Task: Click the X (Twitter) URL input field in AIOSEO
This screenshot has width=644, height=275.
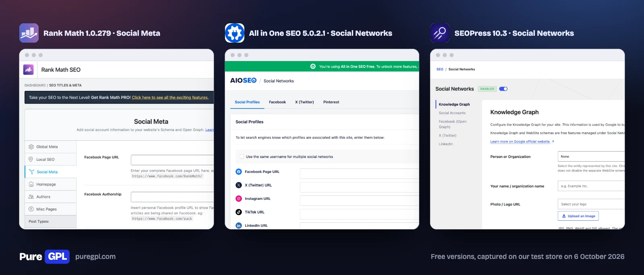Action: click(359, 187)
